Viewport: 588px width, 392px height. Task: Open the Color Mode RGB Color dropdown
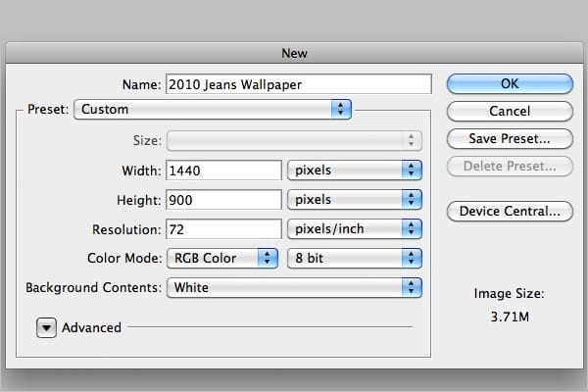pyautogui.click(x=222, y=258)
